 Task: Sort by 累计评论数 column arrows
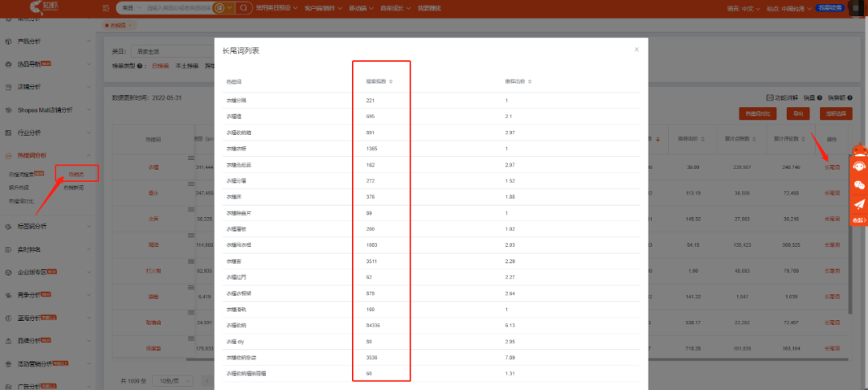(x=803, y=138)
